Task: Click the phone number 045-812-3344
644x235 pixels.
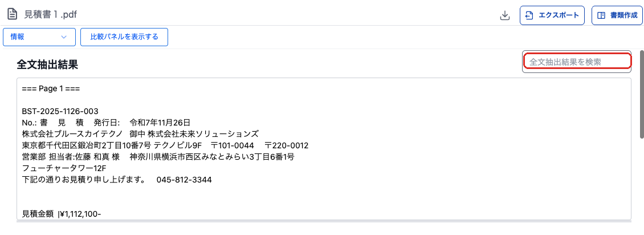Action: coord(184,180)
